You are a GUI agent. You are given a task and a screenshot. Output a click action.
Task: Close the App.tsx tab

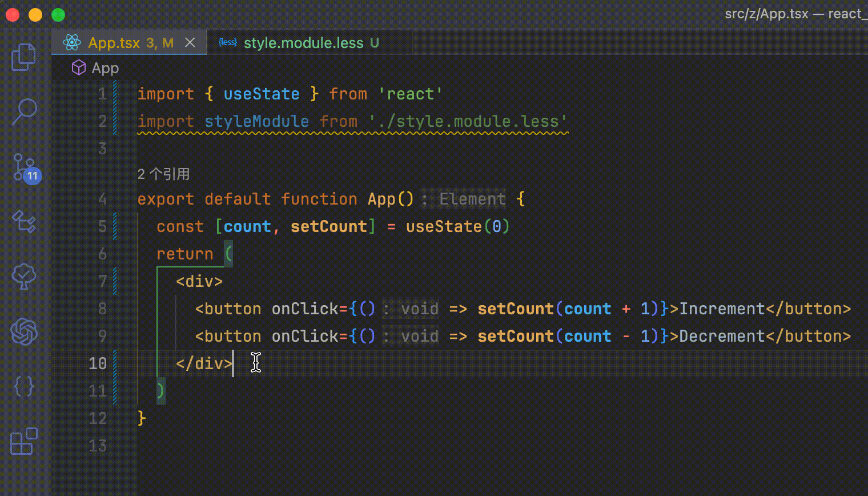pyautogui.click(x=190, y=43)
